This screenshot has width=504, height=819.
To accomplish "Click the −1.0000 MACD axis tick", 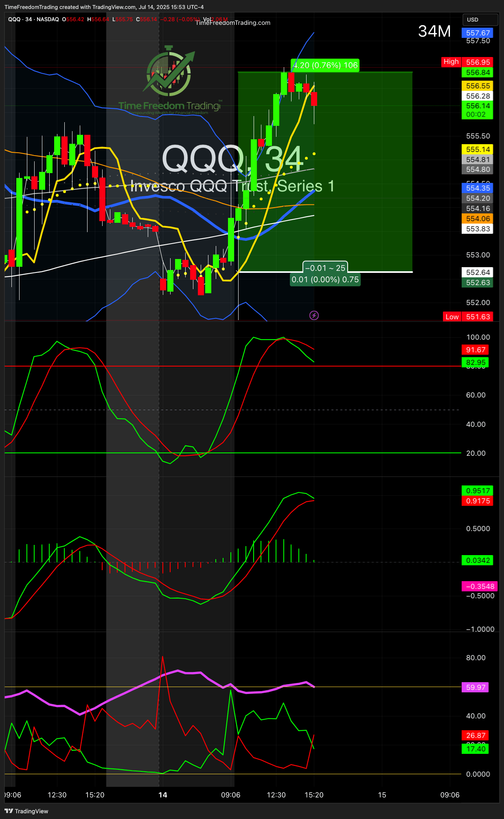I will [480, 629].
